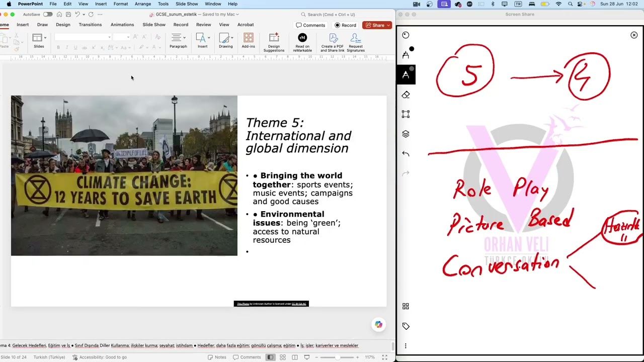This screenshot has height=362, width=644.
Task: Click the Copilot icon on the slide
Action: [x=378, y=325]
